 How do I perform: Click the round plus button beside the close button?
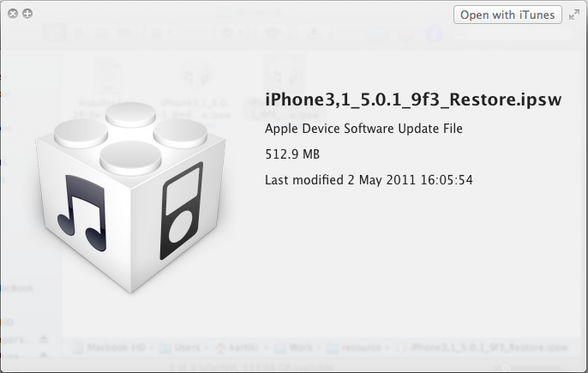tap(27, 14)
